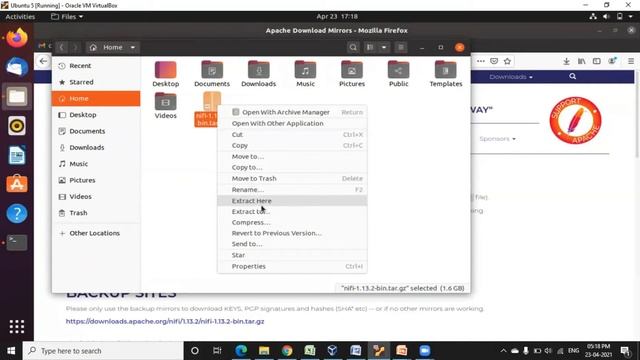Open Ubuntu Software from the dock

[x=17, y=184]
